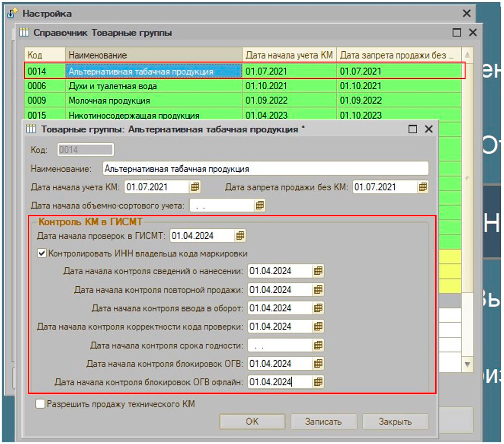Open calendar for контроля блокировок ОГВ офлайн
The height and width of the screenshot is (444, 504).
[318, 382]
